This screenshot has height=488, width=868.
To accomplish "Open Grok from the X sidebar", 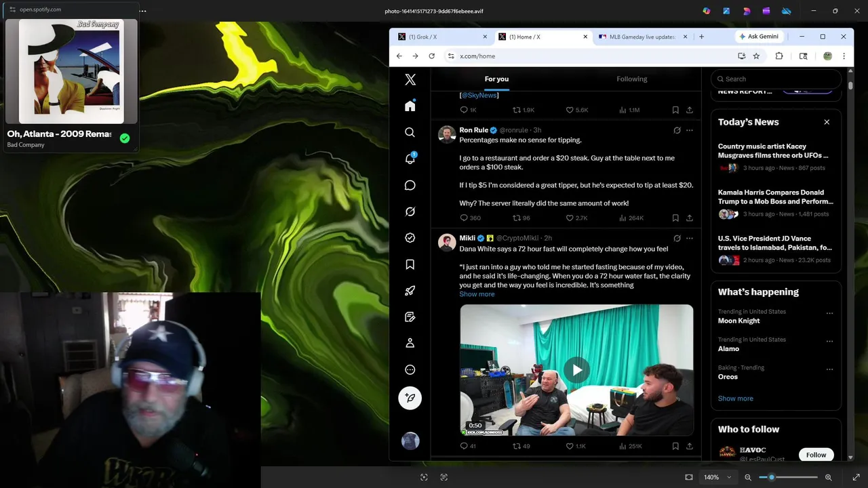I will (x=410, y=211).
